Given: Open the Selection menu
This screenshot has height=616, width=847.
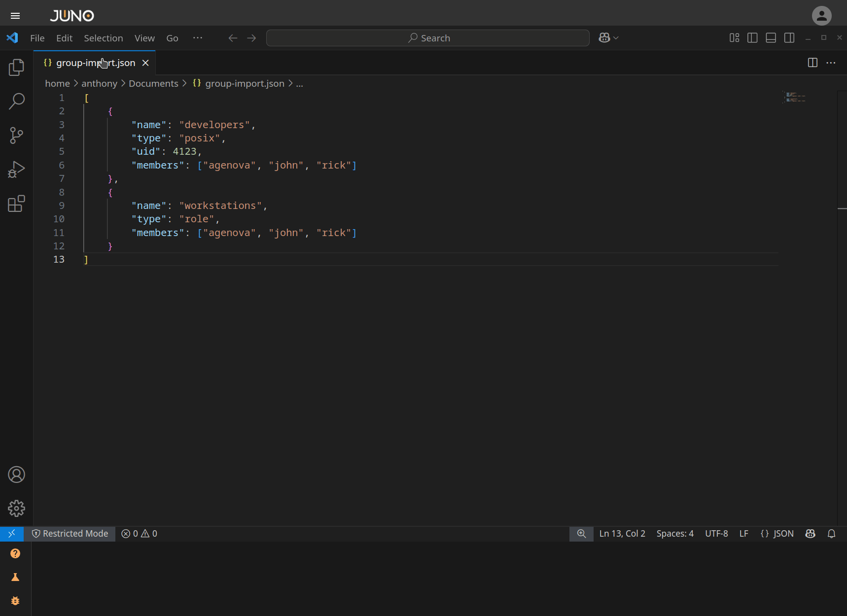Looking at the screenshot, I should tap(103, 38).
